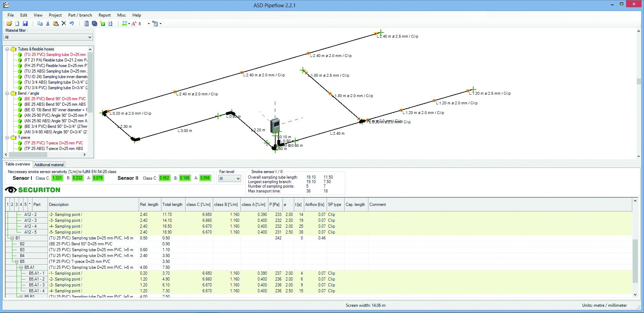Screen dimensions: 644x313
Task: Delete selection with the black X icon
Action: 63,23
